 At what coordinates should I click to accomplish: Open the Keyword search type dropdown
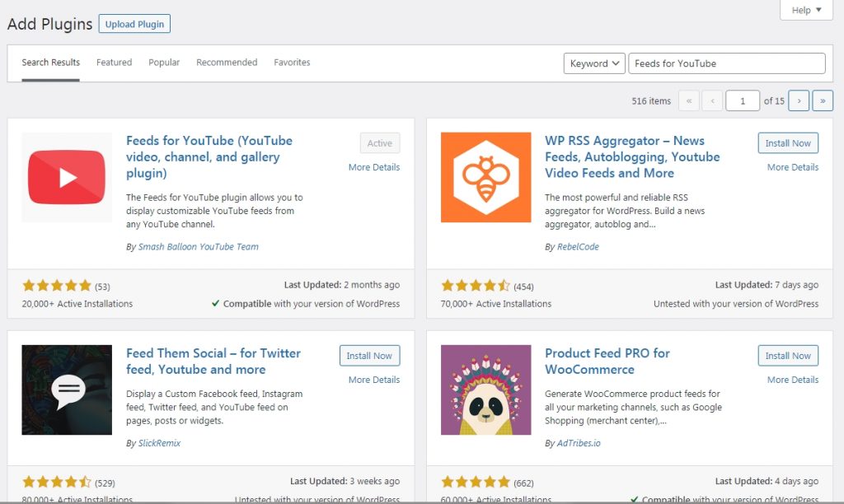click(x=593, y=63)
